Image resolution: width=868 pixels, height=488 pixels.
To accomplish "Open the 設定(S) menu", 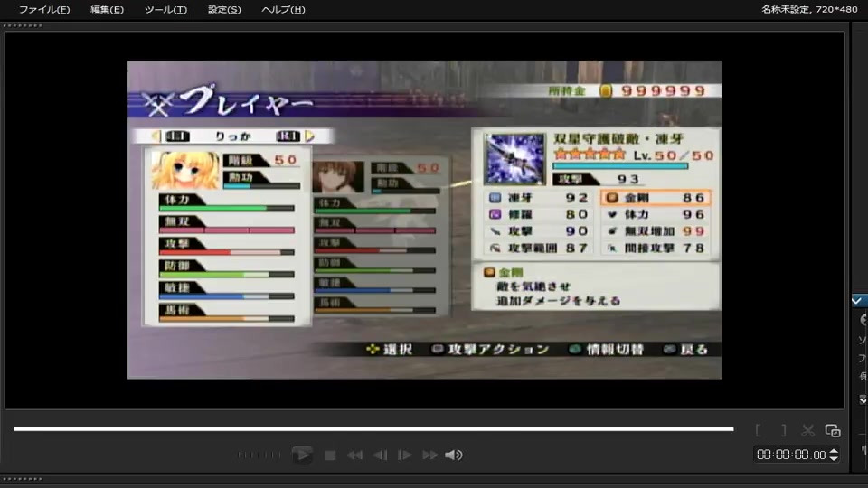I will tap(224, 9).
